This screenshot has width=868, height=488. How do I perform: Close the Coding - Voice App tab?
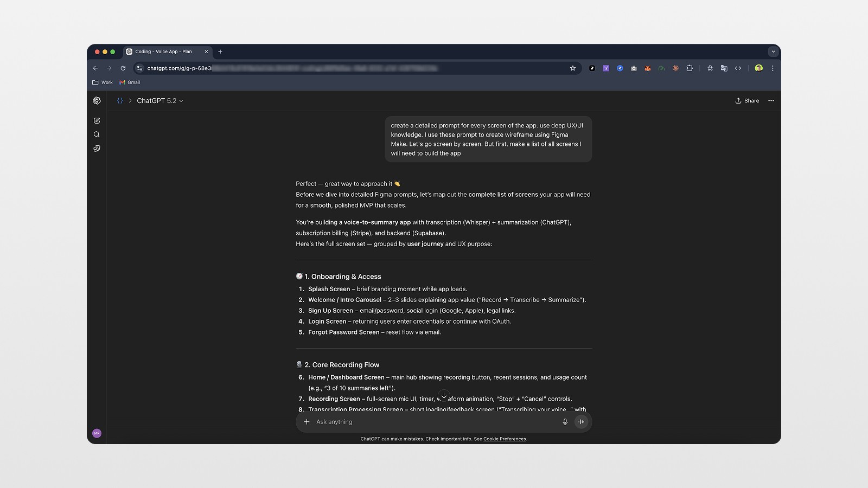[206, 52]
